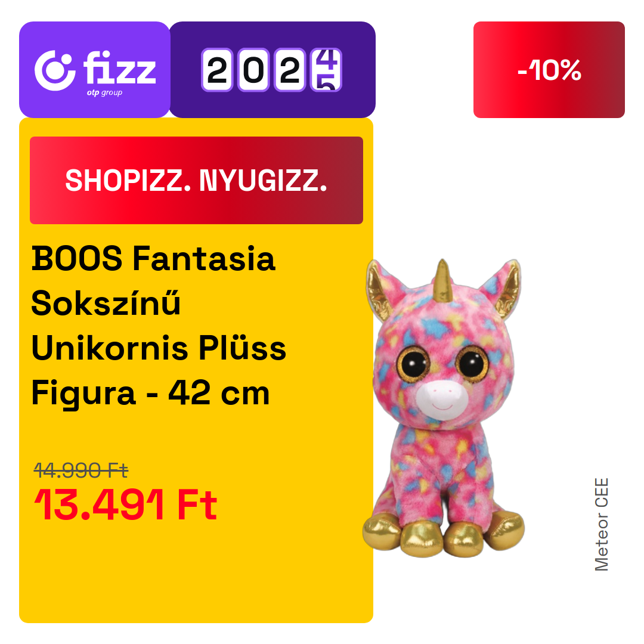Image resolution: width=644 pixels, height=644 pixels.
Task: Click the crossed-out 14.990 Ft price
Action: coord(81,470)
